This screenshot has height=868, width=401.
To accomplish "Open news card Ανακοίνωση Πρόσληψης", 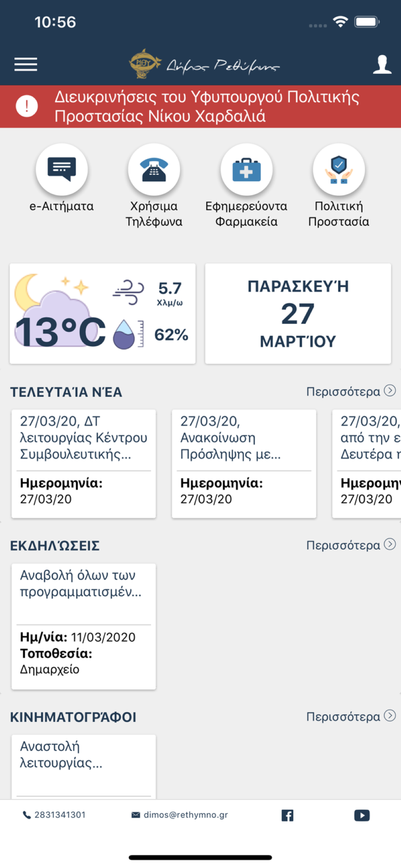I will (244, 463).
